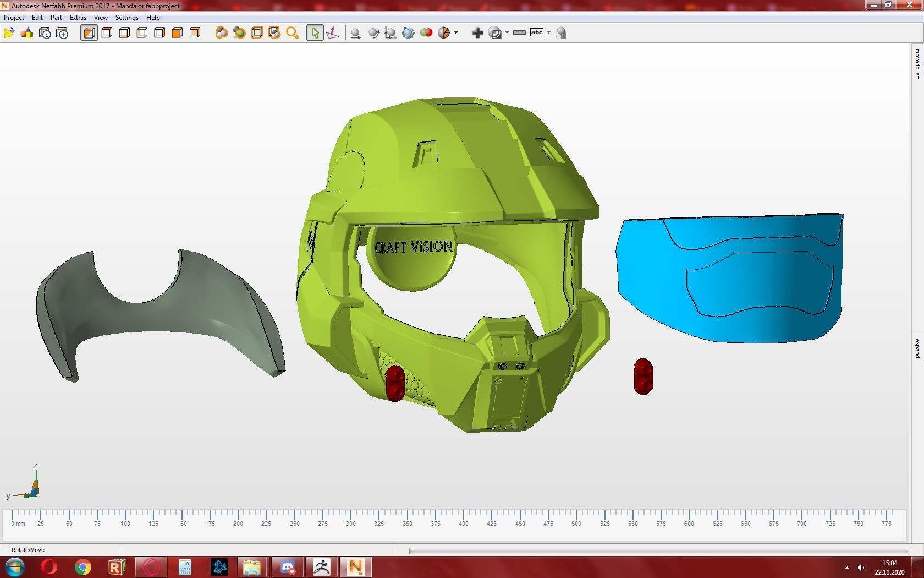The height and width of the screenshot is (578, 924).
Task: Open dropdown arrow next to abc icon
Action: [x=548, y=33]
